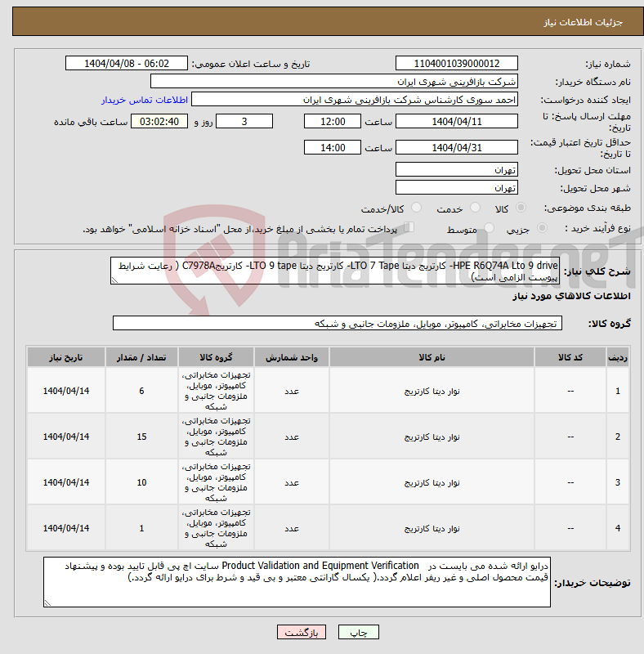Viewport: 644px width, 654px height.
Task: Click the شرح کلی نیاز description textarea
Action: tap(335, 271)
